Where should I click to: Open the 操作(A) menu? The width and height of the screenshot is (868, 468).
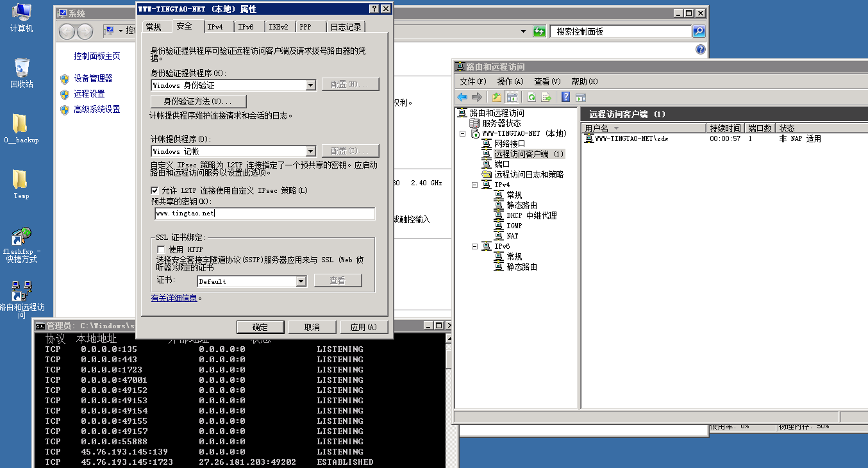tap(510, 81)
